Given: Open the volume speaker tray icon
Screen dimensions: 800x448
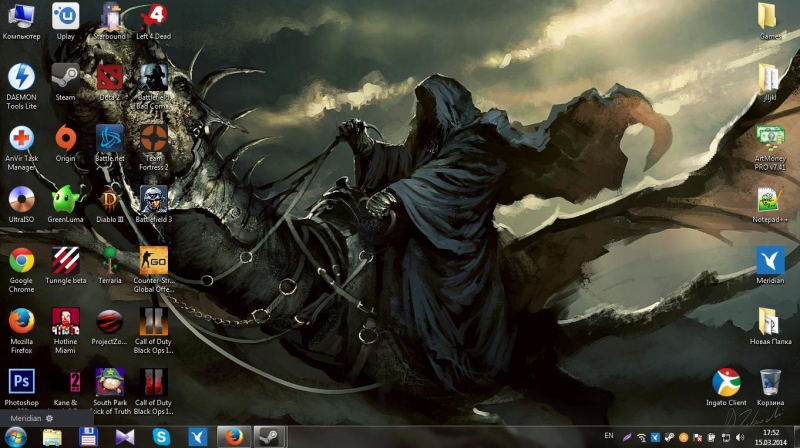Looking at the screenshot, I should [740, 437].
